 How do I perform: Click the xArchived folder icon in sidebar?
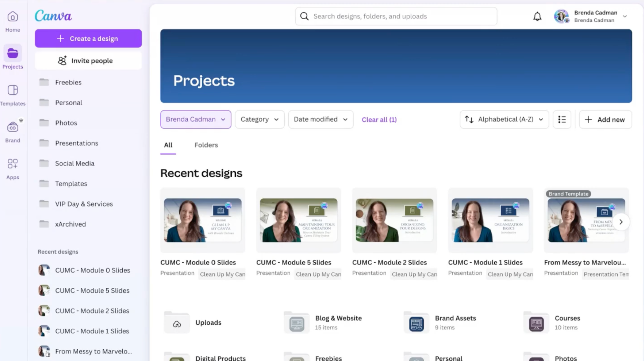point(44,224)
